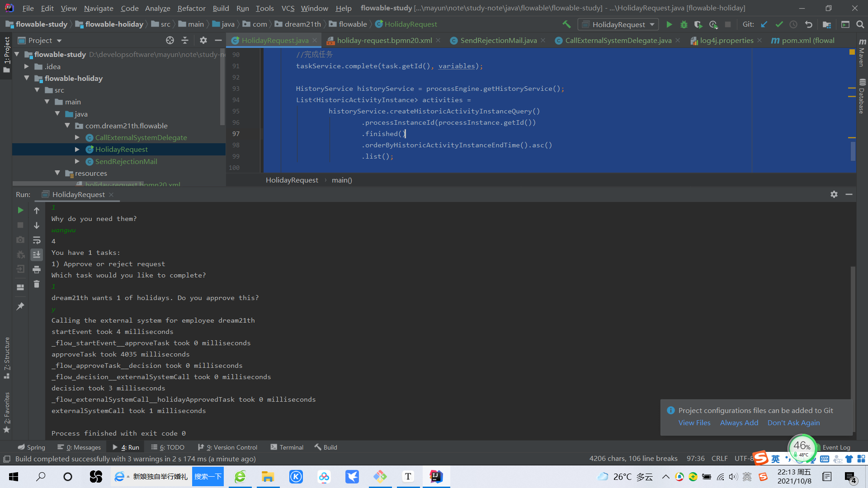Viewport: 868px width, 488px height.
Task: Collapse com.dream21th.flowable package
Action: pos(67,126)
